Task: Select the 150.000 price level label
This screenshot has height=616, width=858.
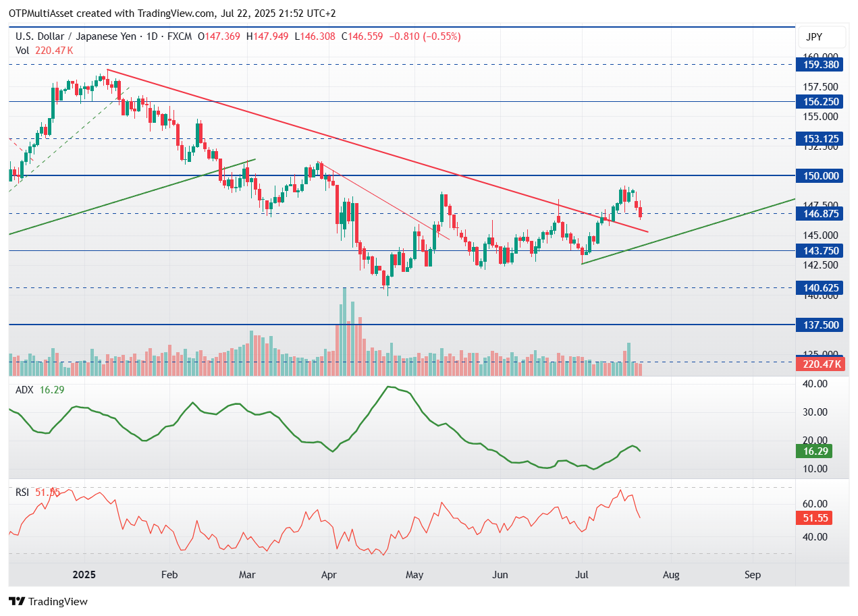Action: click(821, 175)
